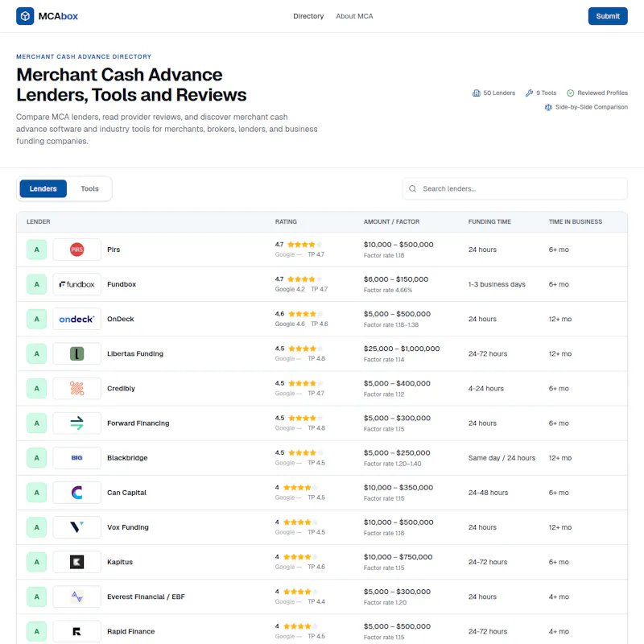Click the Side-by-Side Comparison scale icon
Viewport: 644px width, 644px height.
click(548, 107)
